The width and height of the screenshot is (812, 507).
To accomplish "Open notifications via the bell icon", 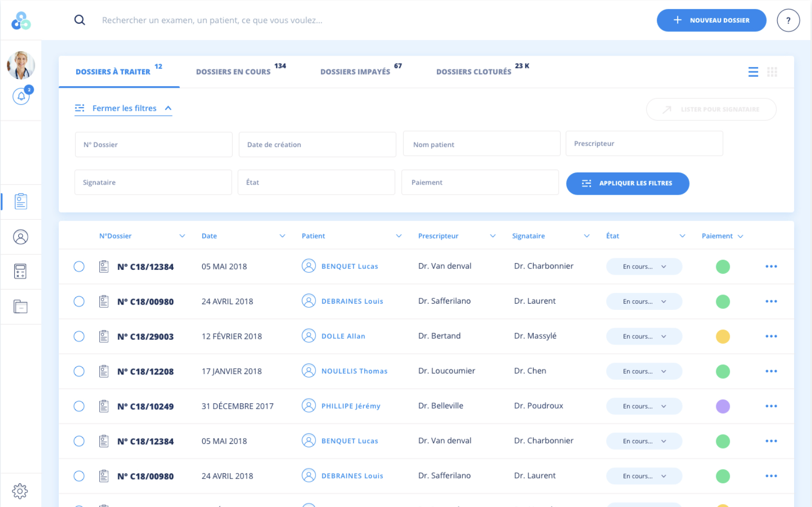I will [20, 96].
